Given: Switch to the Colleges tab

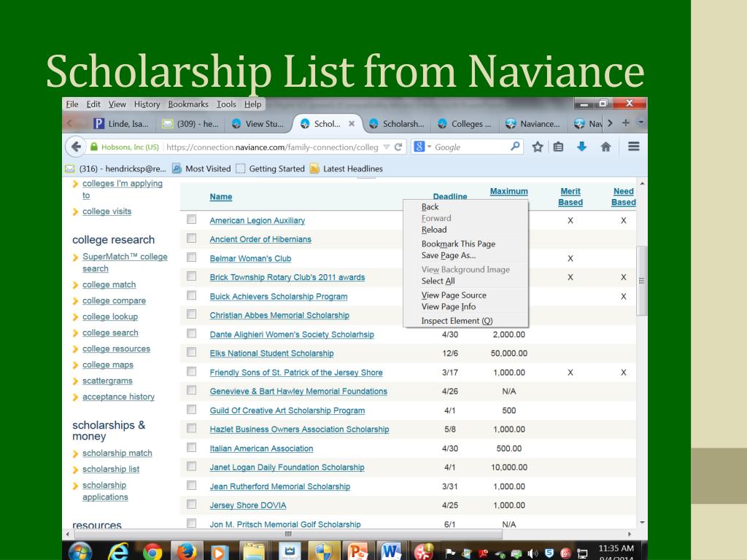Looking at the screenshot, I should [x=464, y=124].
